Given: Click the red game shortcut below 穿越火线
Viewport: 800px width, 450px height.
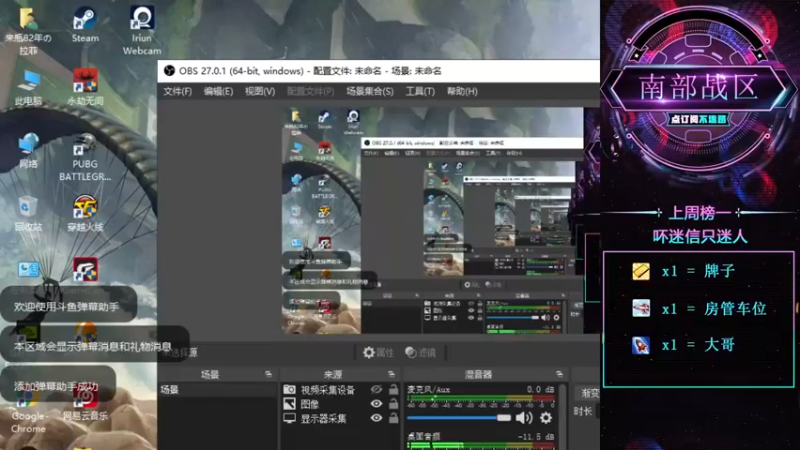Looking at the screenshot, I should [x=85, y=269].
